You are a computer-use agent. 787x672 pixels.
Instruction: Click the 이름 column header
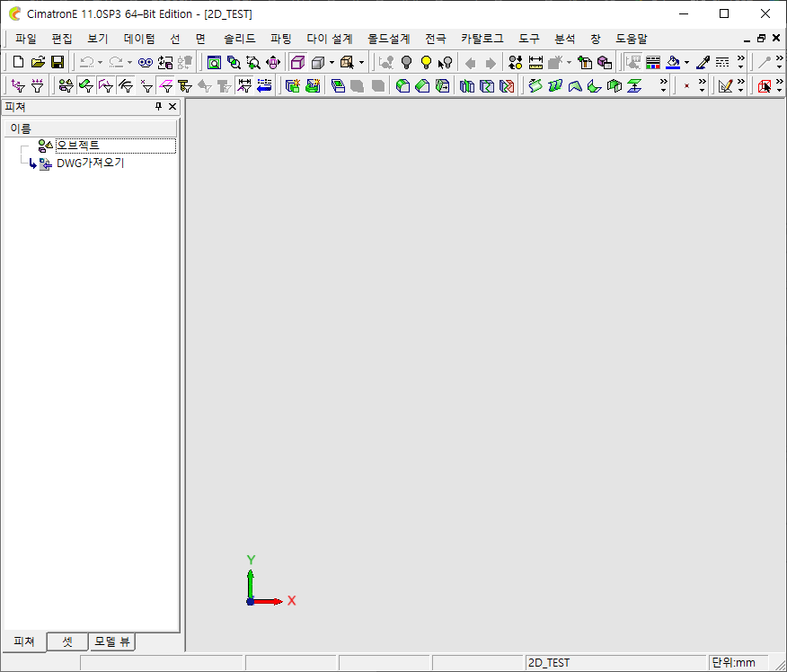(x=91, y=128)
